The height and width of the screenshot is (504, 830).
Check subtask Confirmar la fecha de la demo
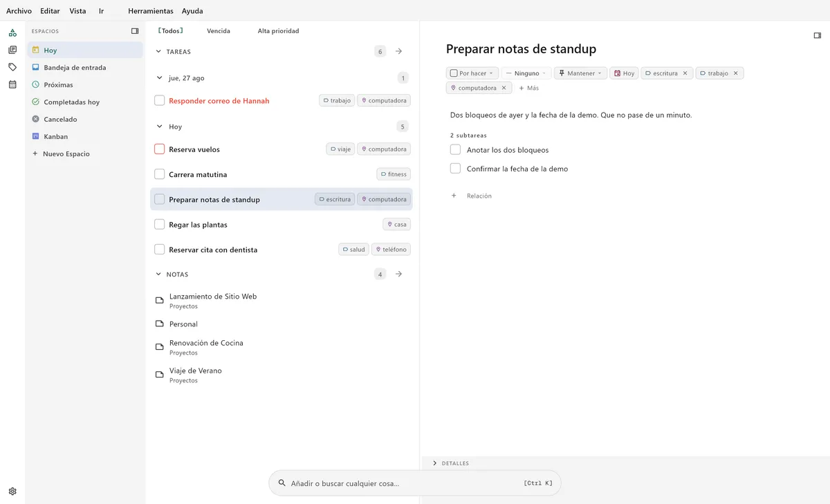click(x=455, y=168)
